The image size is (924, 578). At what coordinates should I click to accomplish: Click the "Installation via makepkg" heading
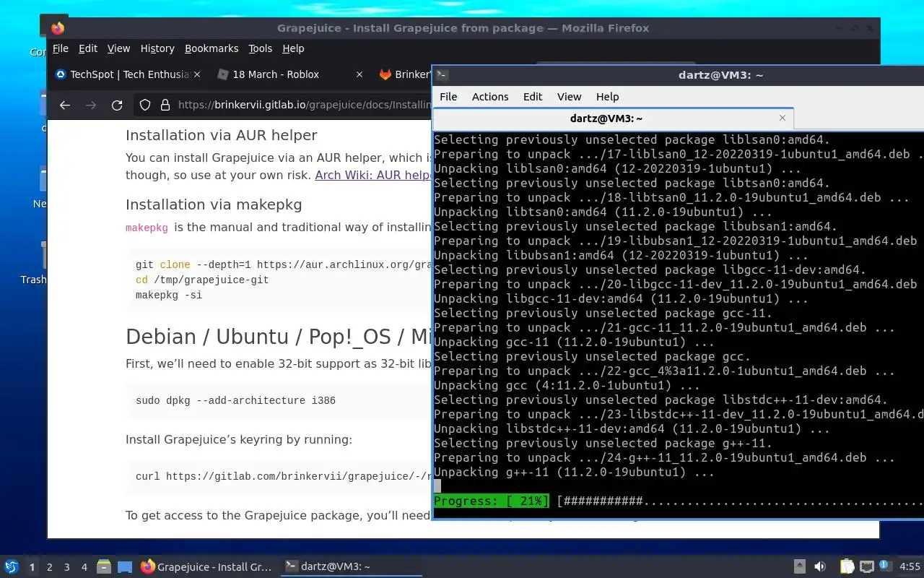(x=214, y=204)
